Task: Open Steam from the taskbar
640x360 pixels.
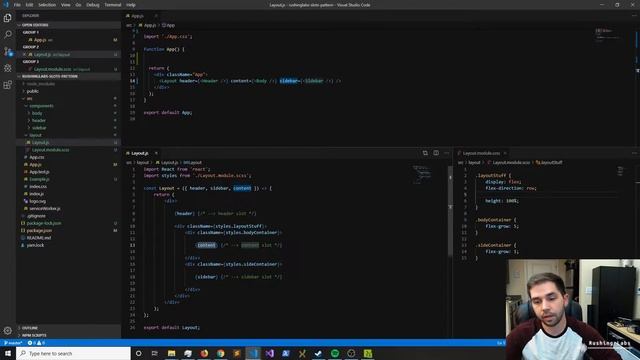Action: 318,353
